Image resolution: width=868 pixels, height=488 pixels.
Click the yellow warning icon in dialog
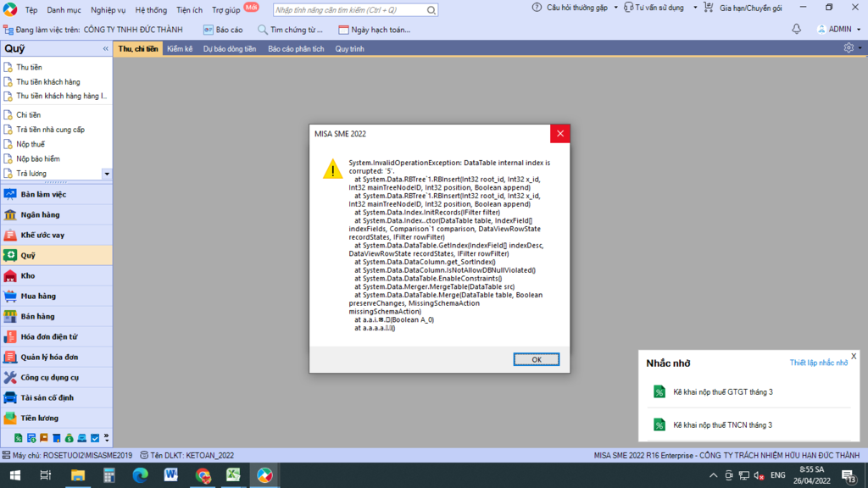(332, 169)
